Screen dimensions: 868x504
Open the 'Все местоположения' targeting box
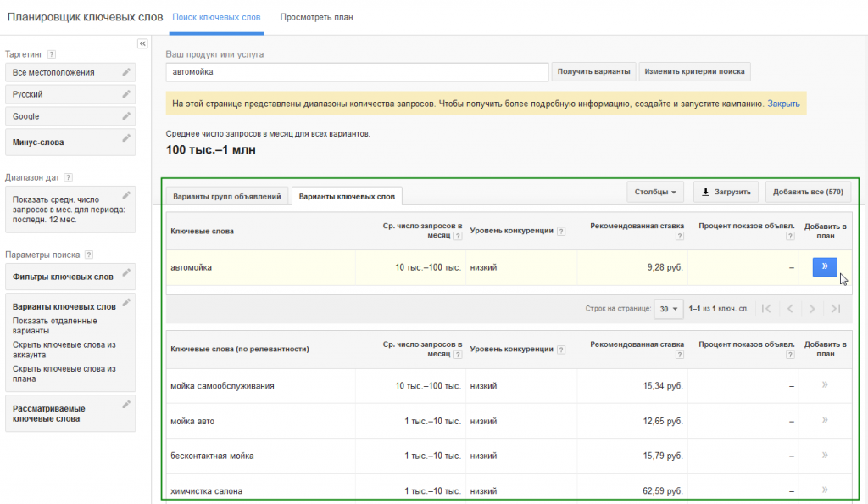[70, 73]
